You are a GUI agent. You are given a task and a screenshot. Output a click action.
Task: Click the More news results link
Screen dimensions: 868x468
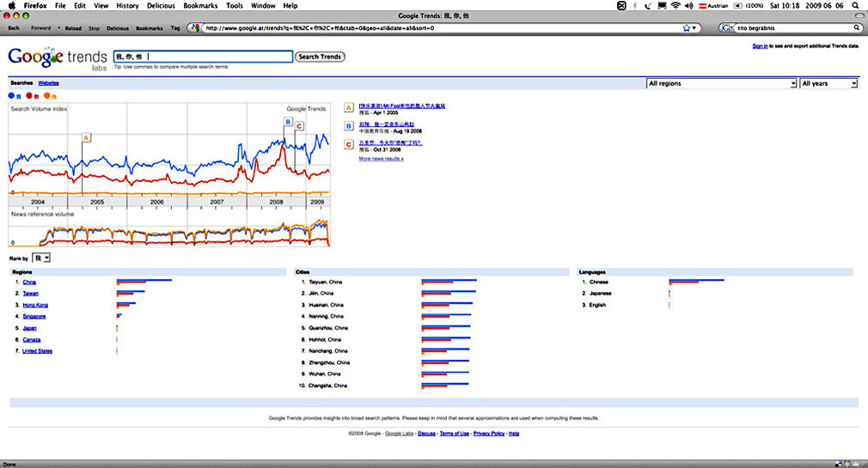tap(381, 159)
